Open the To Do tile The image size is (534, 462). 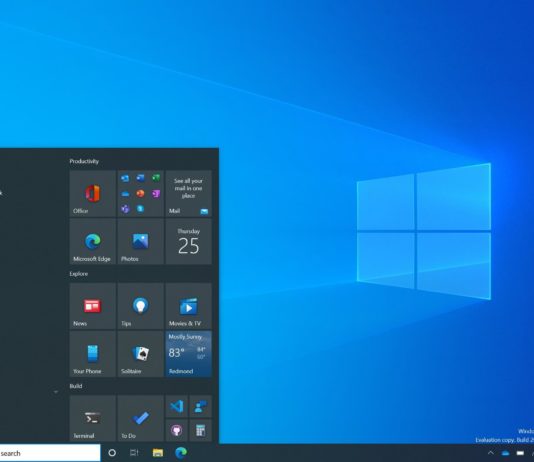tap(140, 418)
